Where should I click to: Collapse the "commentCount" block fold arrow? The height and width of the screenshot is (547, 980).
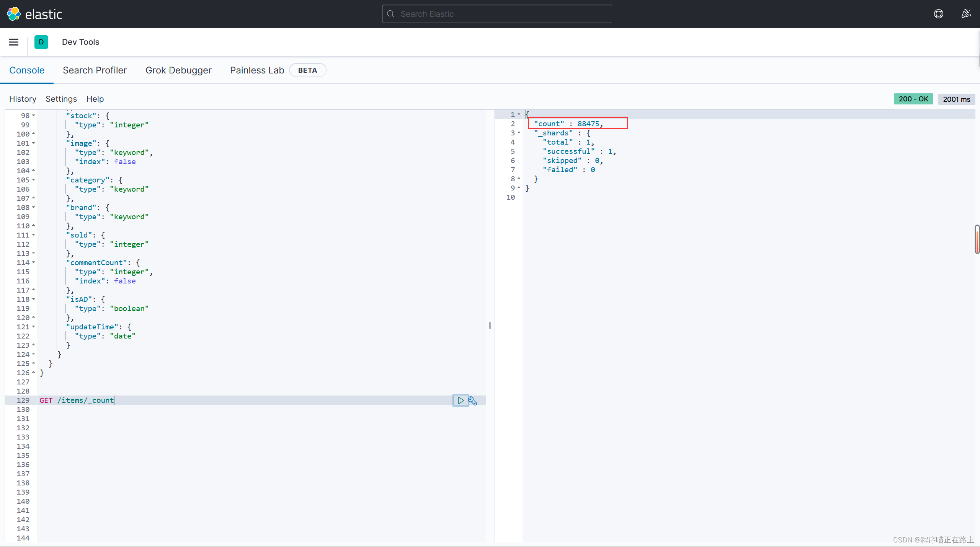(34, 262)
